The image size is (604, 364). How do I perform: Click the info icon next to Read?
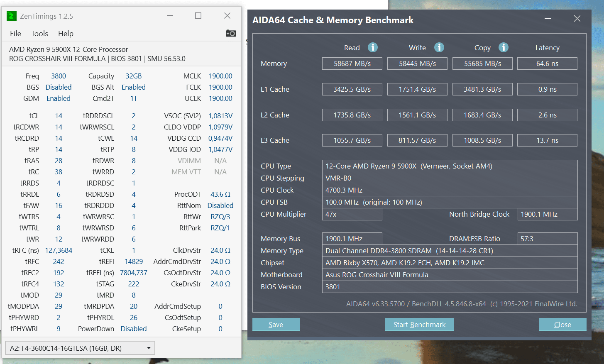[373, 47]
